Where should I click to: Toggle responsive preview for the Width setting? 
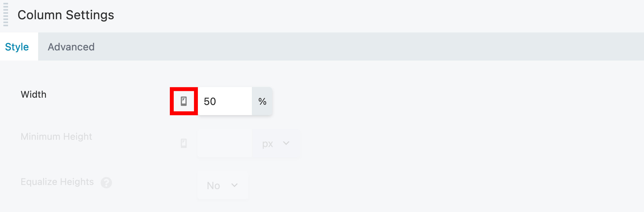pos(184,101)
